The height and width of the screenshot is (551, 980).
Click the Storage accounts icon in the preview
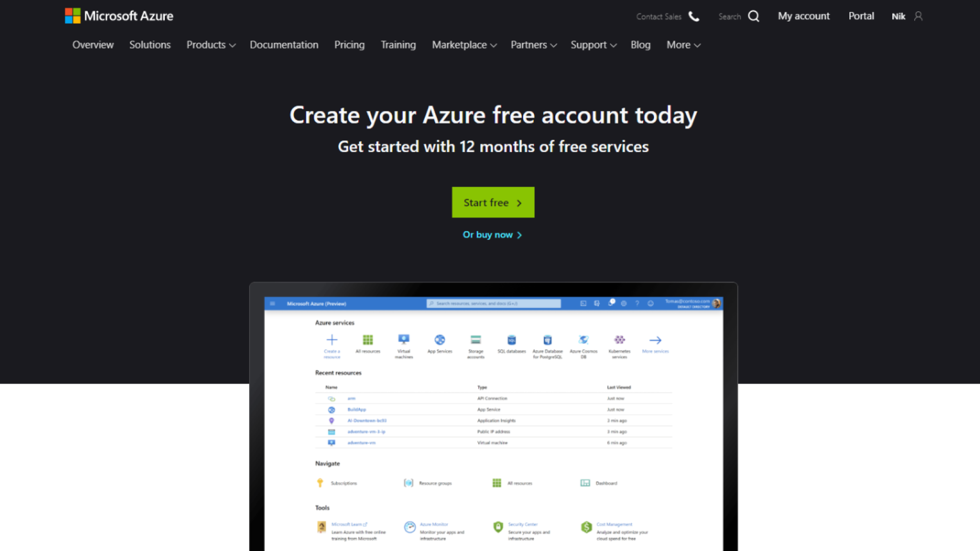point(476,340)
